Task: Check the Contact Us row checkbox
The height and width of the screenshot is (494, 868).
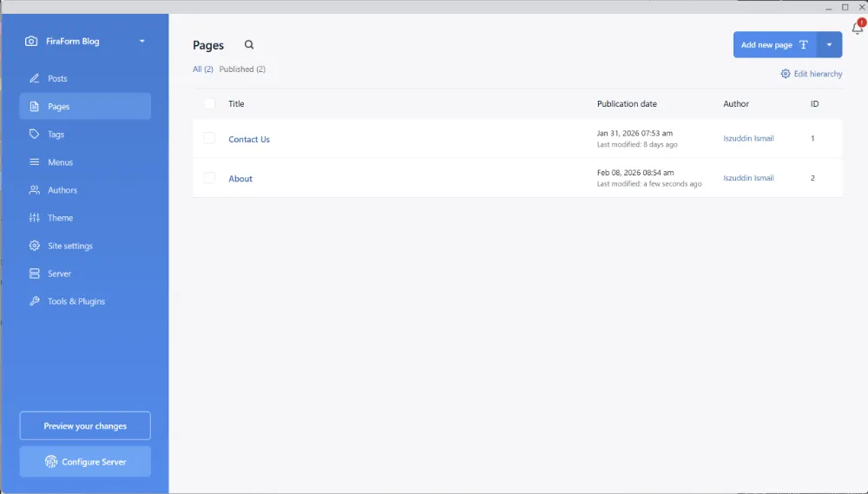Action: tap(209, 138)
